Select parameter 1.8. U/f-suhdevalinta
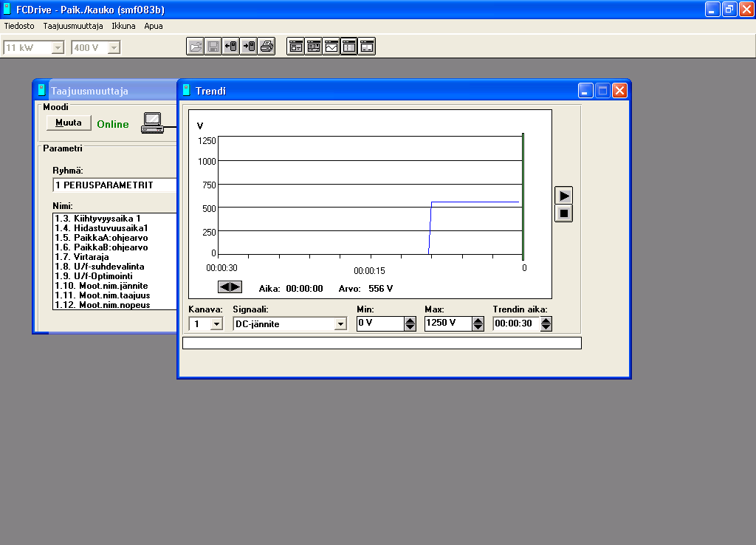Screen dimensions: 756x545 pyautogui.click(x=114, y=267)
